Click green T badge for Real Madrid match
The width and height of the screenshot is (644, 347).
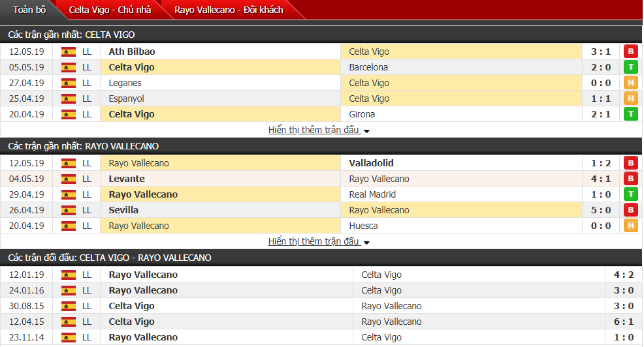pos(631,194)
